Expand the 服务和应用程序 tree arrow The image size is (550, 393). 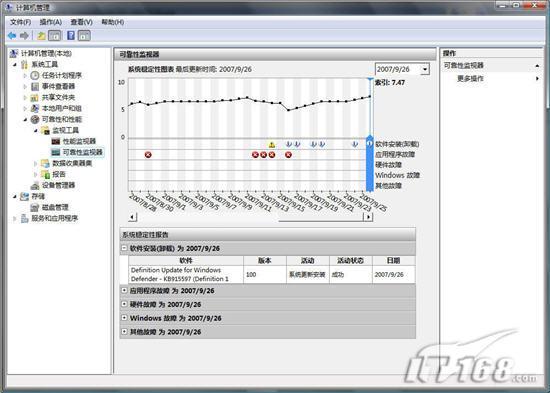tap(15, 218)
